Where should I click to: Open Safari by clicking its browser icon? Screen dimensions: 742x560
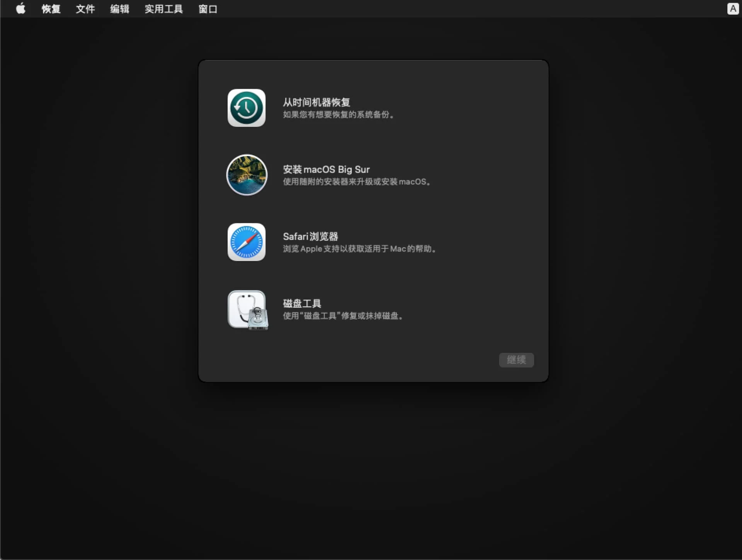(246, 242)
